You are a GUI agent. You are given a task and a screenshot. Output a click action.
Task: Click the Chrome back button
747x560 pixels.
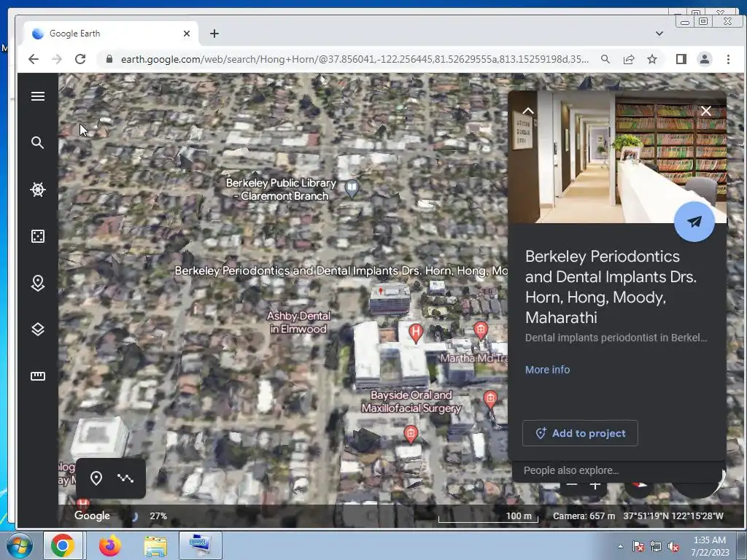point(34,59)
